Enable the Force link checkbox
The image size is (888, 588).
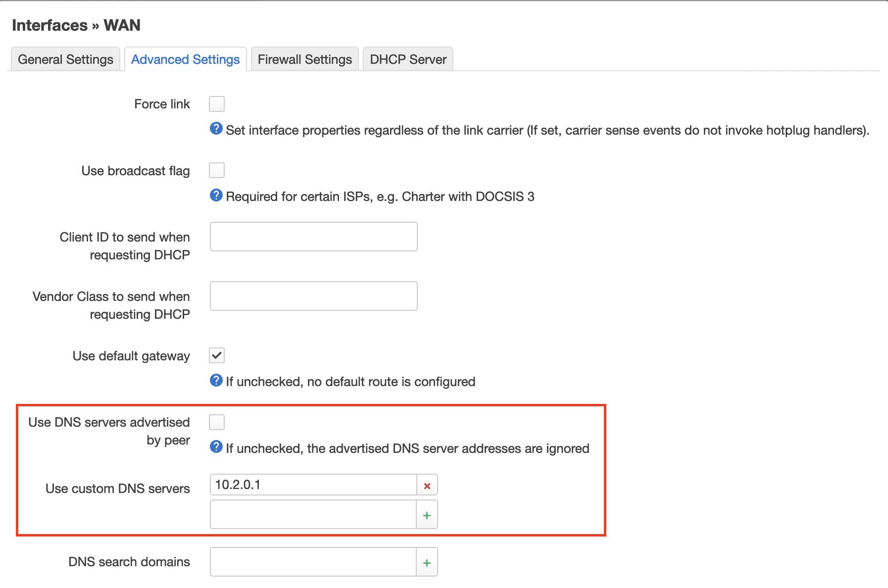217,104
